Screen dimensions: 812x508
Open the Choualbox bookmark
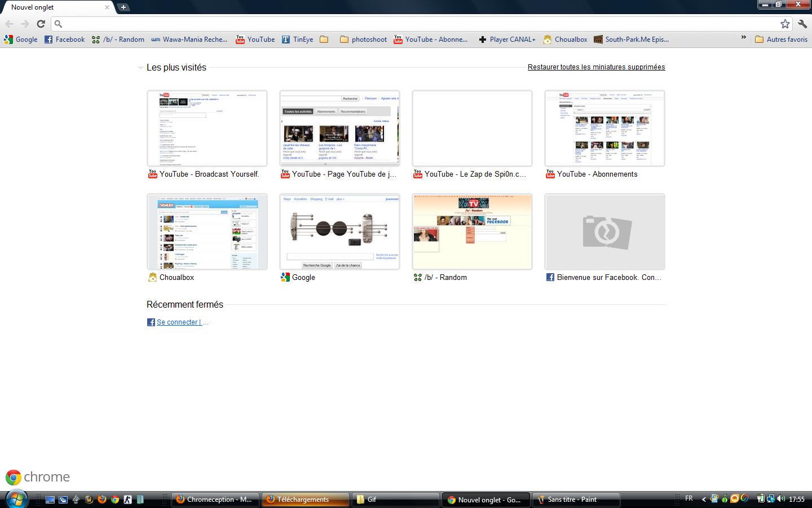(565, 40)
